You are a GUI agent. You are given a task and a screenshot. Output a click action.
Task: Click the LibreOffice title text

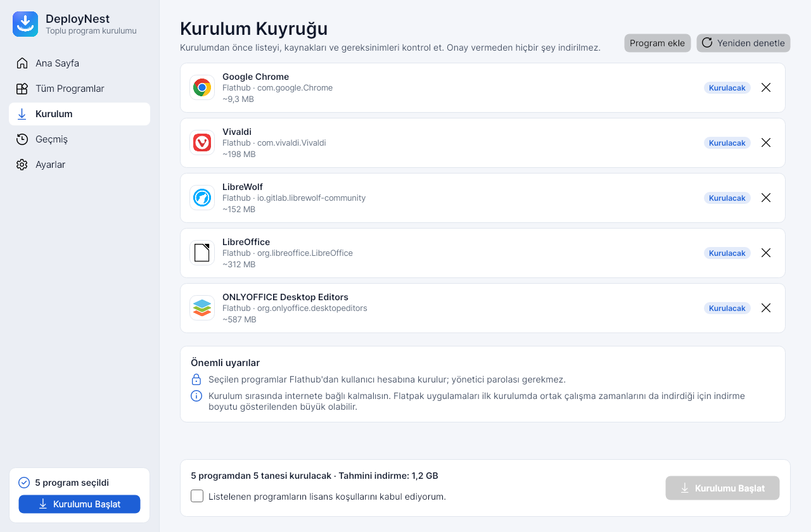click(x=246, y=242)
